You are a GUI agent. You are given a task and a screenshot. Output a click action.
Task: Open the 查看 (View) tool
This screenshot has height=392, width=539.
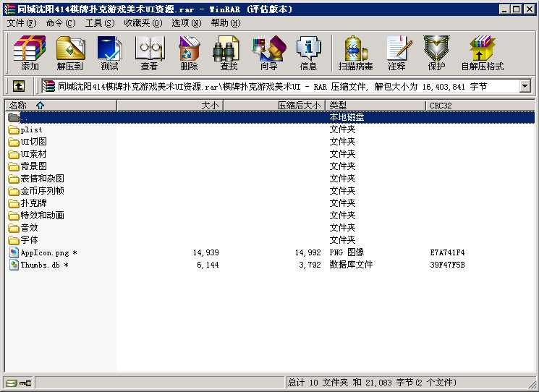[x=149, y=52]
